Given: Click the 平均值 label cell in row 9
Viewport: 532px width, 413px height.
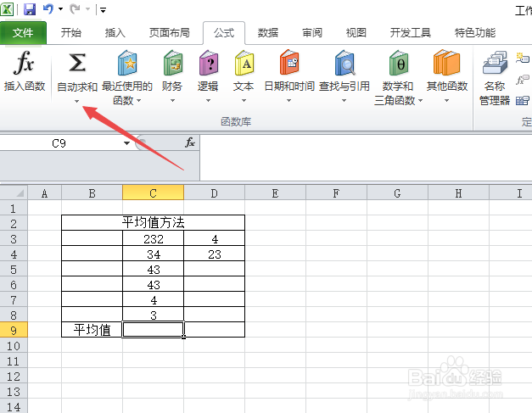Looking at the screenshot, I should tap(92, 330).
